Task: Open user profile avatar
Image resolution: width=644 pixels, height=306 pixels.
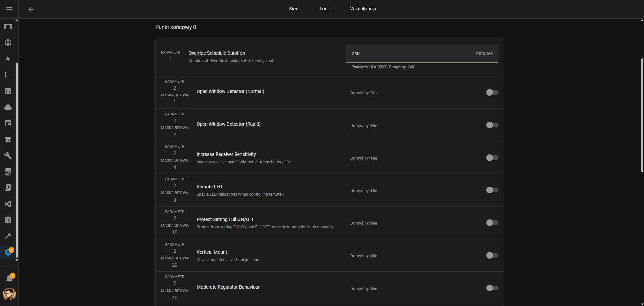Action: click(9, 294)
